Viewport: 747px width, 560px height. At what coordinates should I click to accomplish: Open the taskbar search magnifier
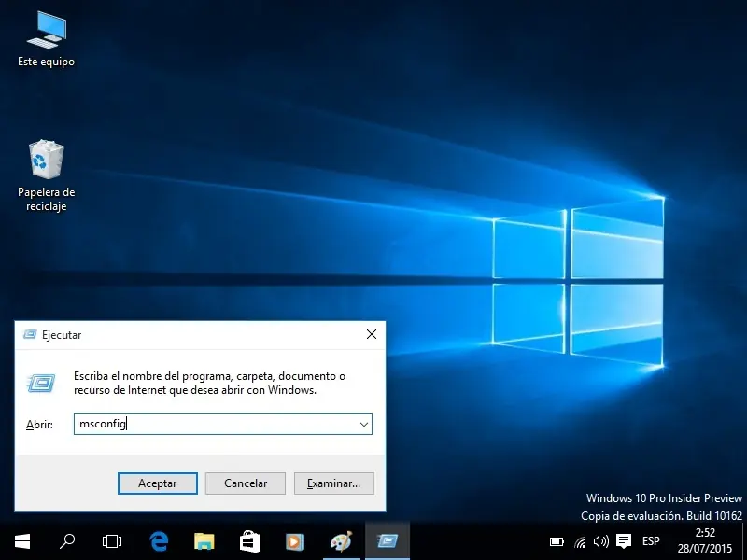(67, 541)
